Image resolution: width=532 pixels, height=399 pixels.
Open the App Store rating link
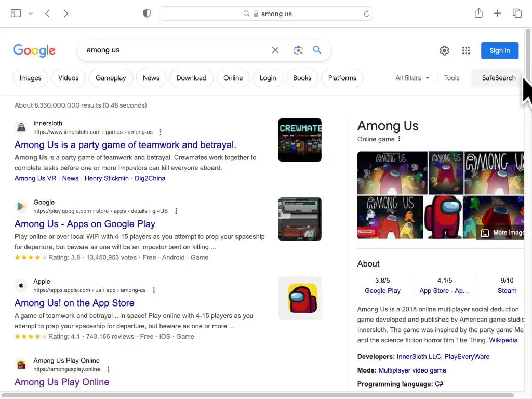(444, 291)
